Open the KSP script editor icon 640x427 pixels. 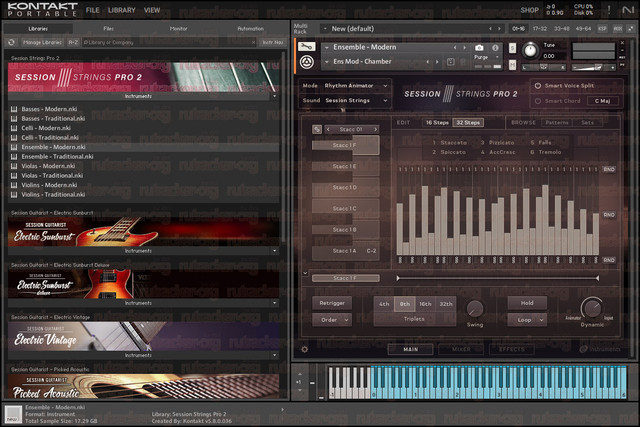pyautogui.click(x=602, y=29)
